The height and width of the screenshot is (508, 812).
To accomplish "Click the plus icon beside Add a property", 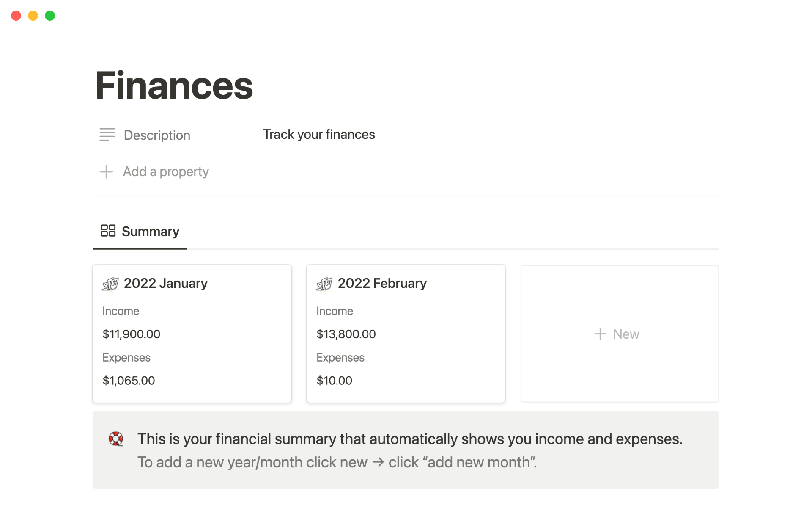I will pos(106,171).
